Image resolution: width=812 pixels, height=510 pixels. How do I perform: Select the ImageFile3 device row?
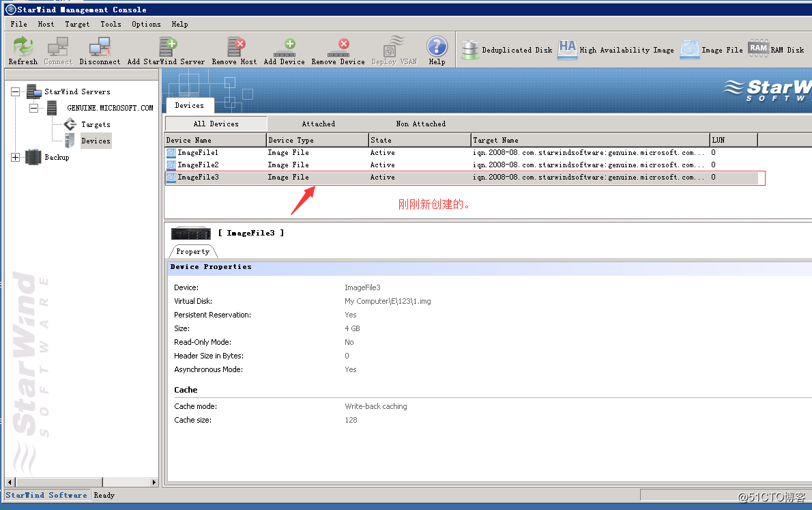click(x=462, y=178)
